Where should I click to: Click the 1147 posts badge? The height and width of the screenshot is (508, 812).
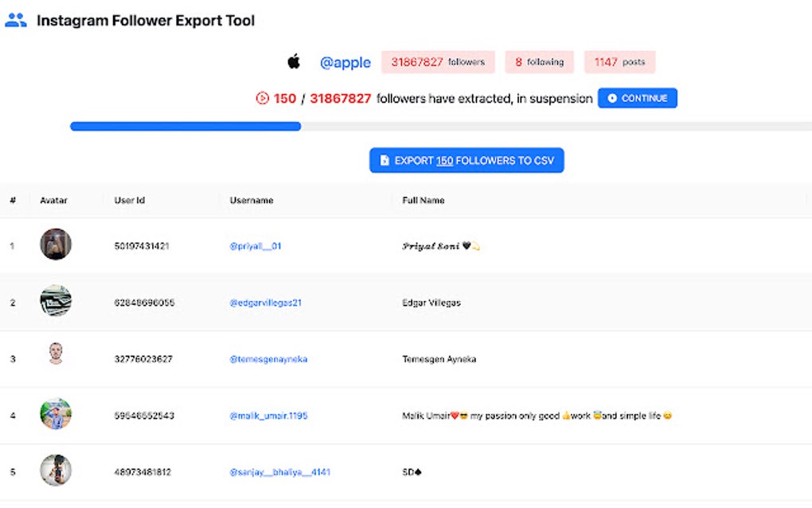(619, 62)
